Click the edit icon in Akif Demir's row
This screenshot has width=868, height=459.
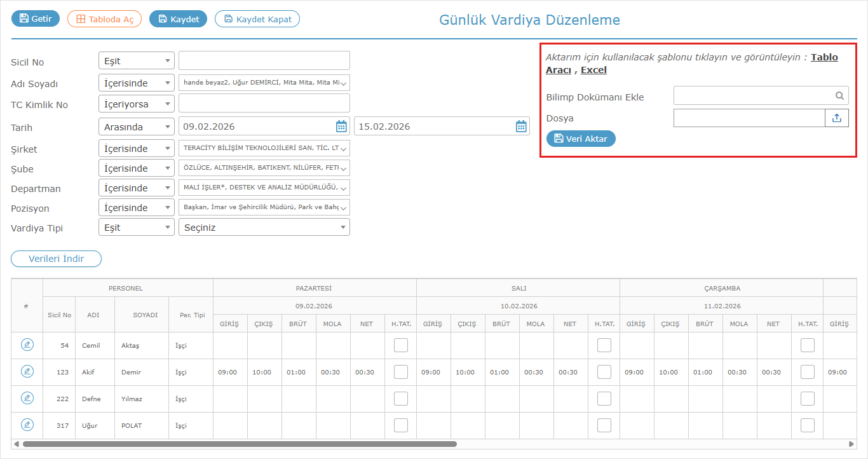coord(27,371)
